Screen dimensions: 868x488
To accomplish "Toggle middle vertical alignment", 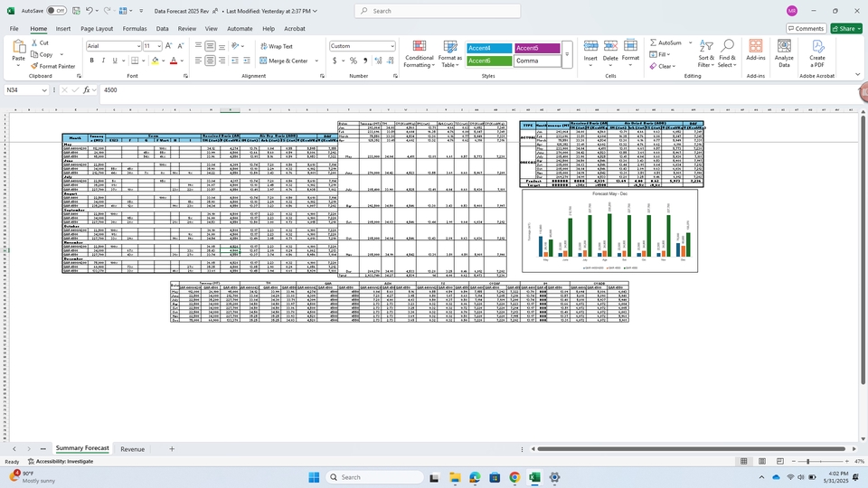I will [x=211, y=46].
